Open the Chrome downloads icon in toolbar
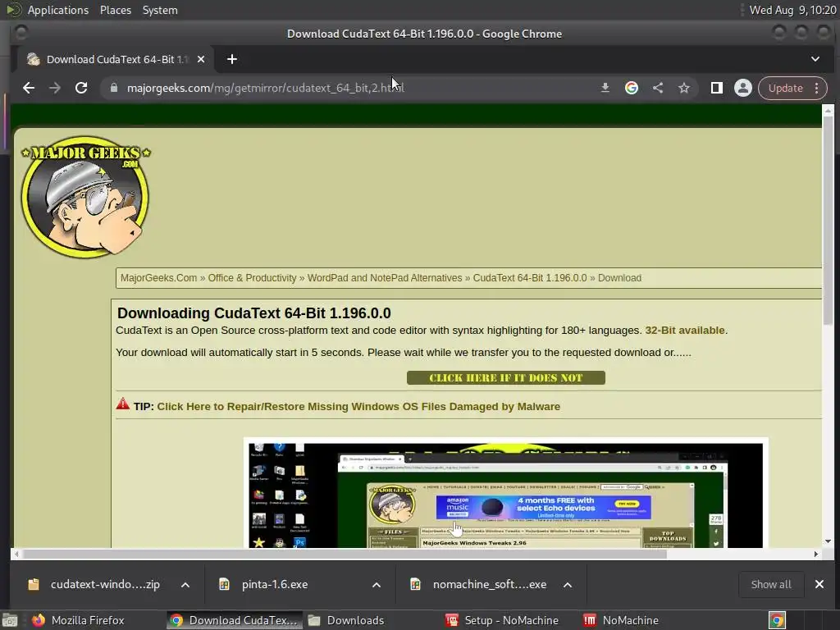840x630 pixels. [605, 88]
